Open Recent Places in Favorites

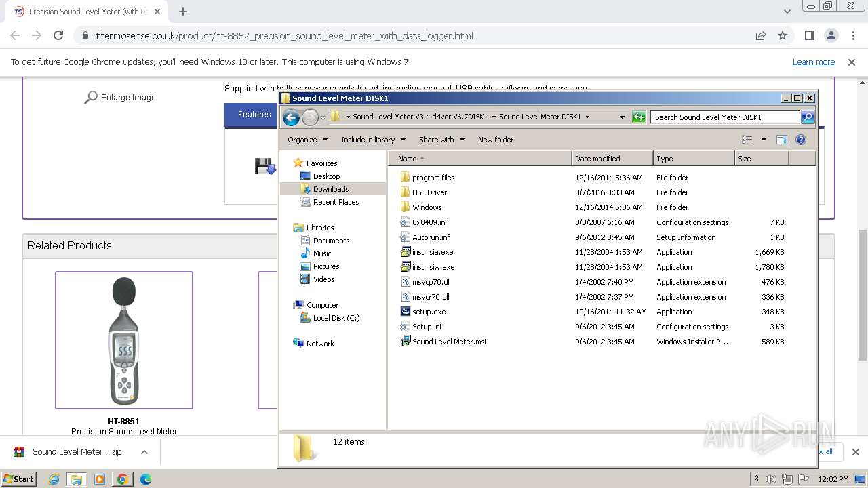336,202
